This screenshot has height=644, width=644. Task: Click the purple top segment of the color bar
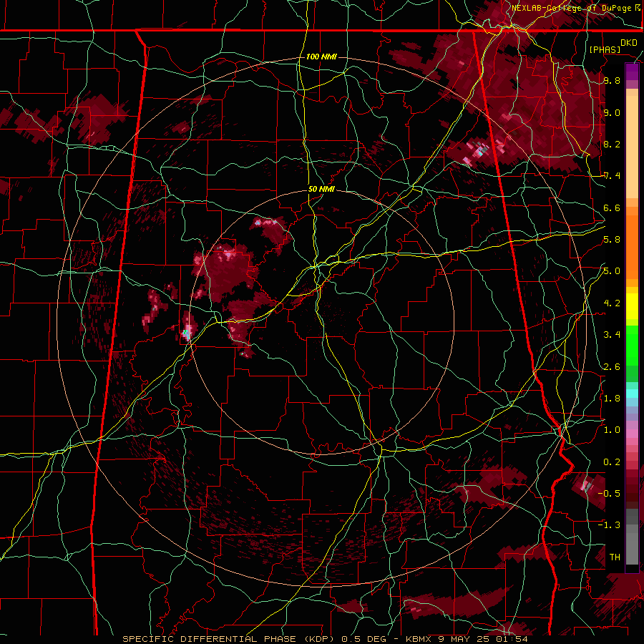point(632,72)
